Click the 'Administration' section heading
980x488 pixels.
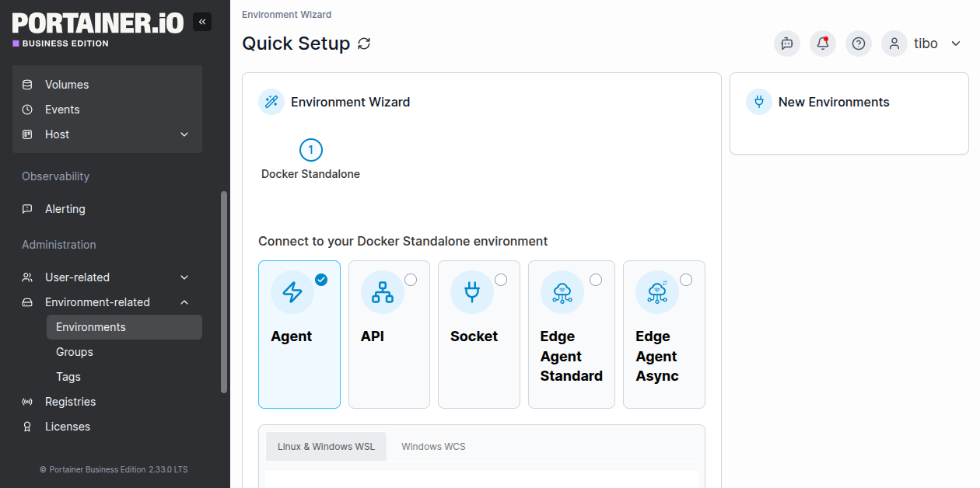pyautogui.click(x=59, y=245)
